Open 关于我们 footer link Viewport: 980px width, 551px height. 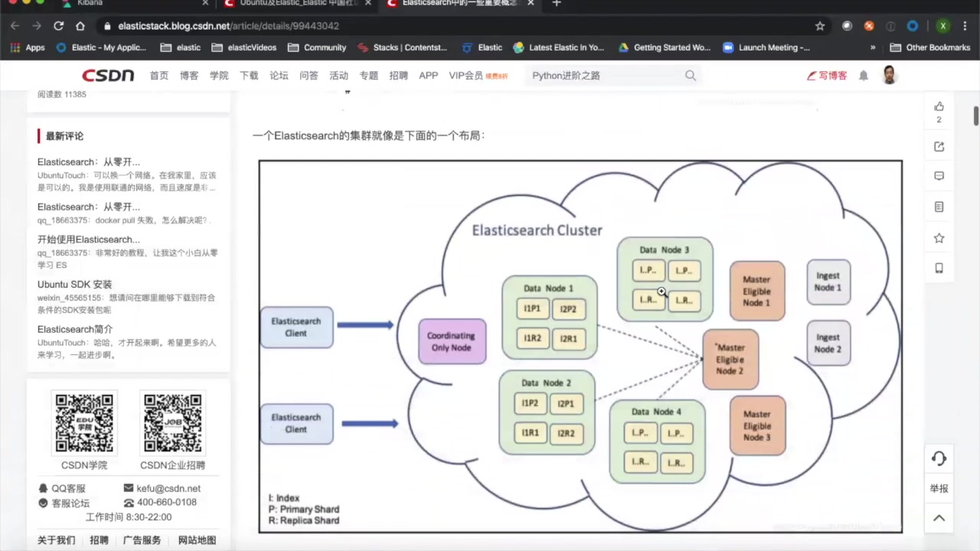57,540
